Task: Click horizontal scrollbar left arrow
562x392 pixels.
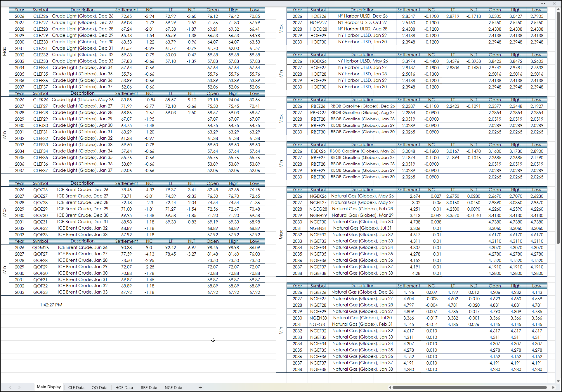Action: click(390, 387)
